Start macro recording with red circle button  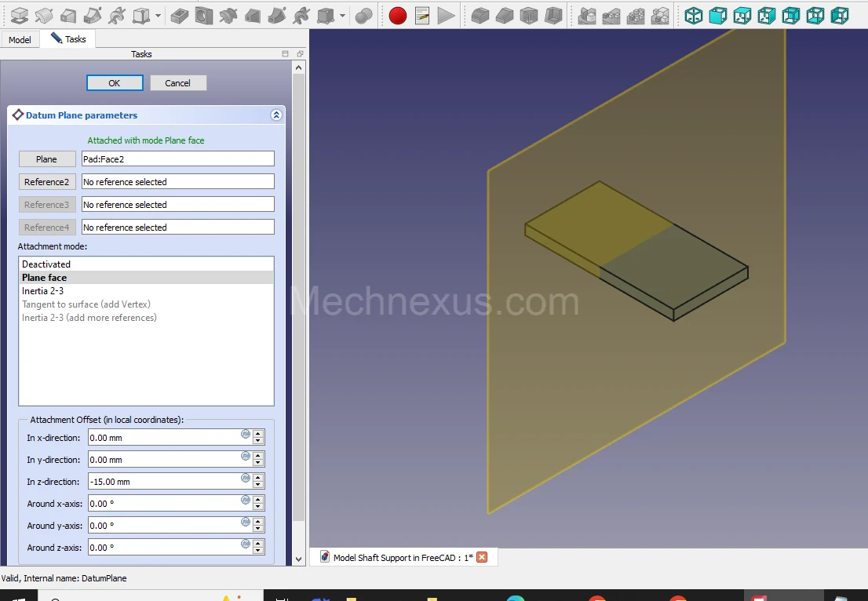pos(398,16)
